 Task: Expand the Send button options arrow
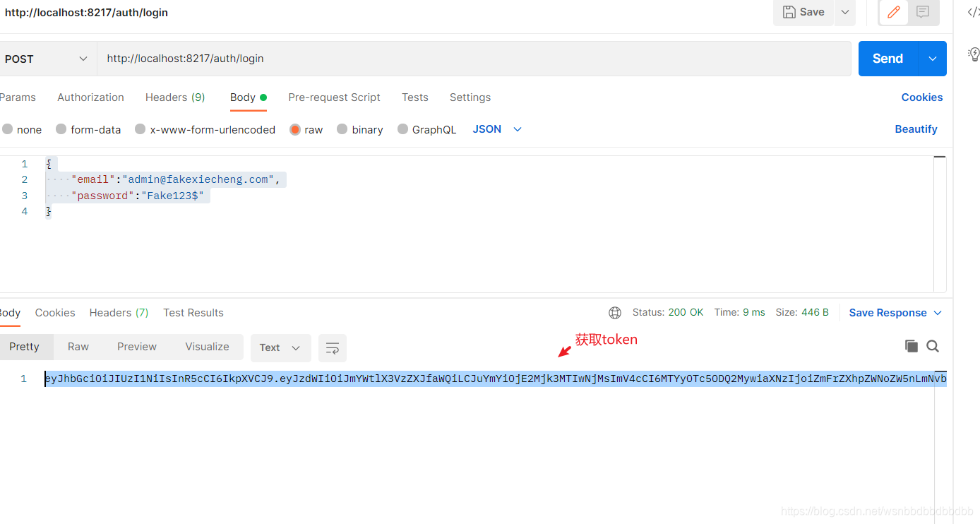click(x=932, y=59)
